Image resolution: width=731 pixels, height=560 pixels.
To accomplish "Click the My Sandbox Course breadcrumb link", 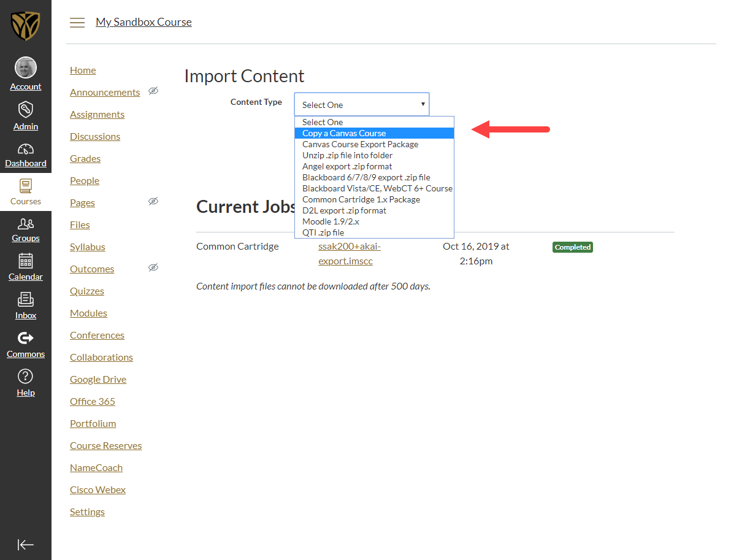I will [144, 22].
